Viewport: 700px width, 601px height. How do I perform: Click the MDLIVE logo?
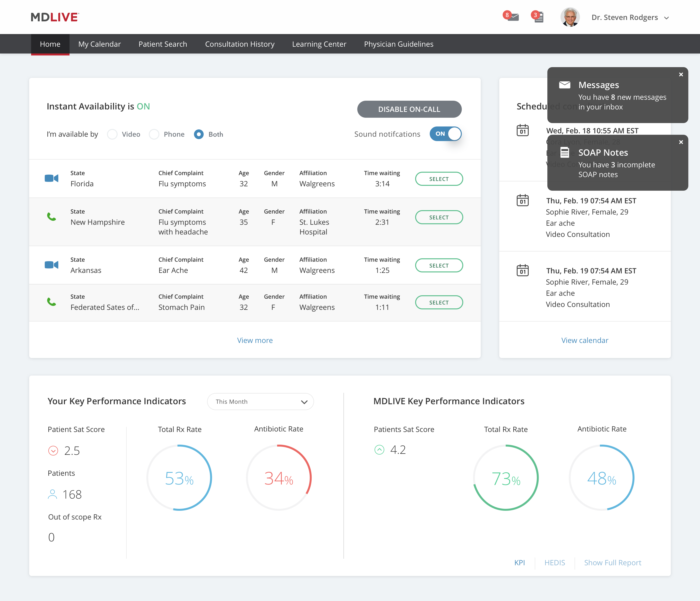coord(54,17)
